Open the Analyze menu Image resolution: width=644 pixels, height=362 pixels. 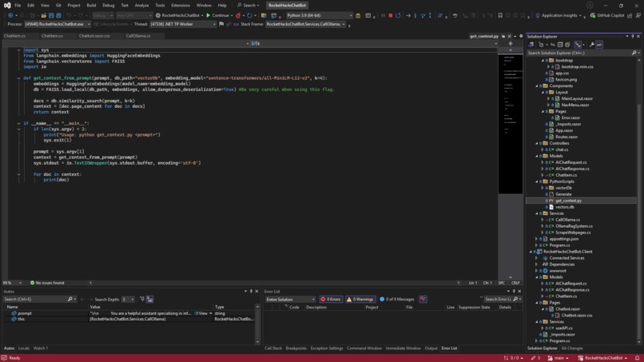point(141,6)
